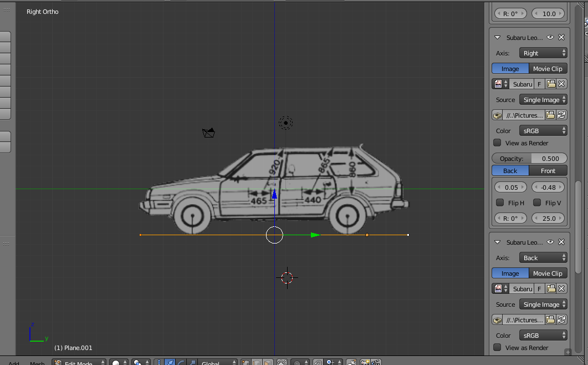Screen dimensions: 588x365
Task: Unlink the Subaru image in Right-axis panel
Action: [561, 84]
